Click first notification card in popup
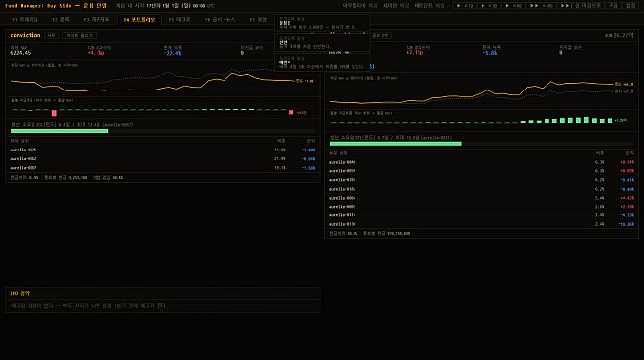The image size is (644, 360). click(322, 24)
